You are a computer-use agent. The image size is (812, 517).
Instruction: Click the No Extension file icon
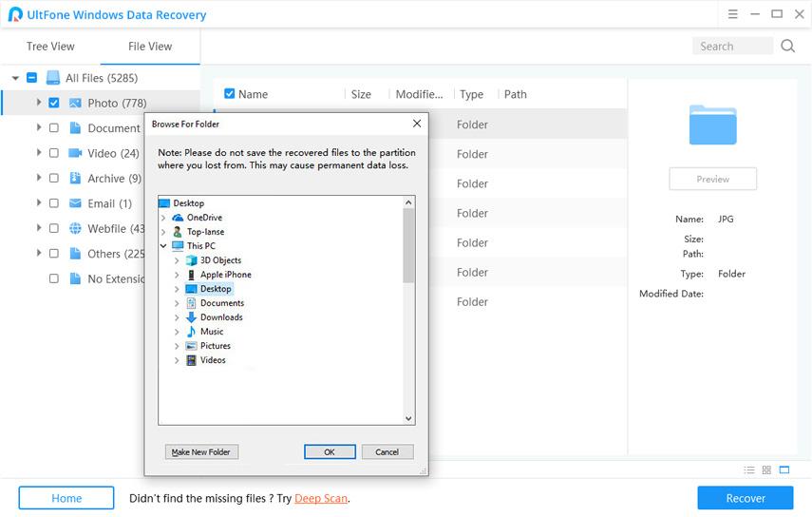tap(75, 278)
